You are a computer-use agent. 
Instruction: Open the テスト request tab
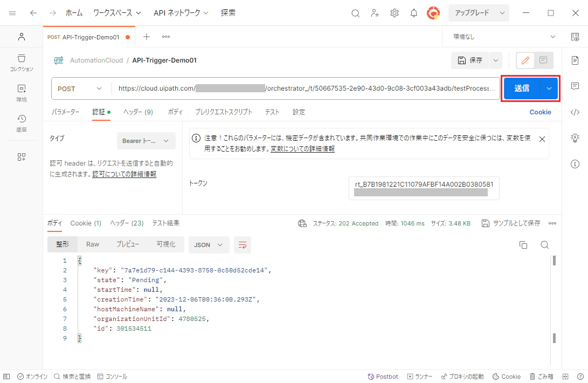click(x=272, y=112)
